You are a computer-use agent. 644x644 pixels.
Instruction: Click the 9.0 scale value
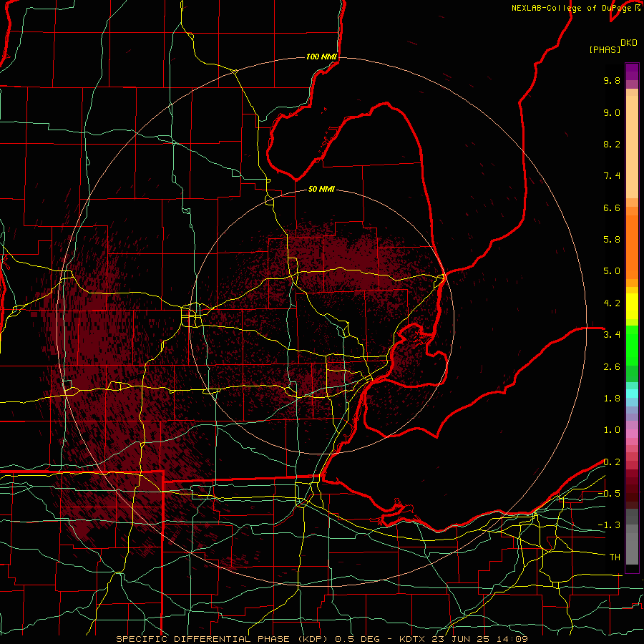(612, 112)
